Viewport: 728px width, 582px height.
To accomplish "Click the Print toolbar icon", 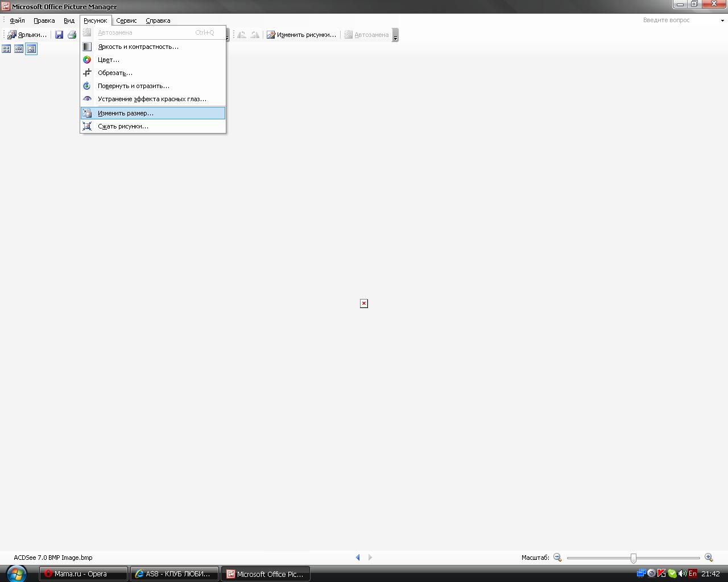I will [x=72, y=35].
